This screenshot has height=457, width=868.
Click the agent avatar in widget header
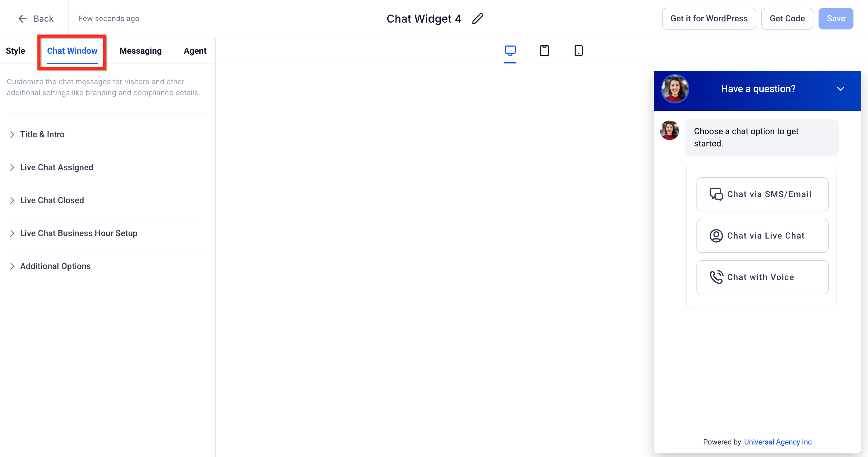tap(675, 89)
